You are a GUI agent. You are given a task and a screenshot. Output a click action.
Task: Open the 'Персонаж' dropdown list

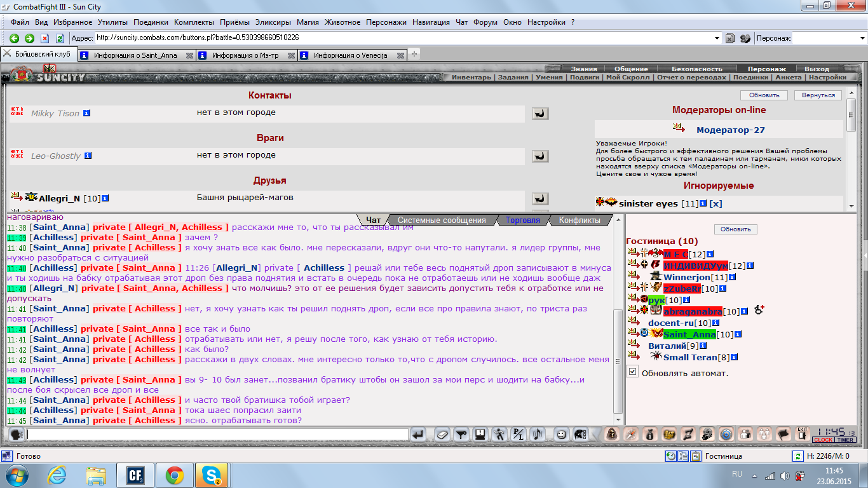(861, 38)
